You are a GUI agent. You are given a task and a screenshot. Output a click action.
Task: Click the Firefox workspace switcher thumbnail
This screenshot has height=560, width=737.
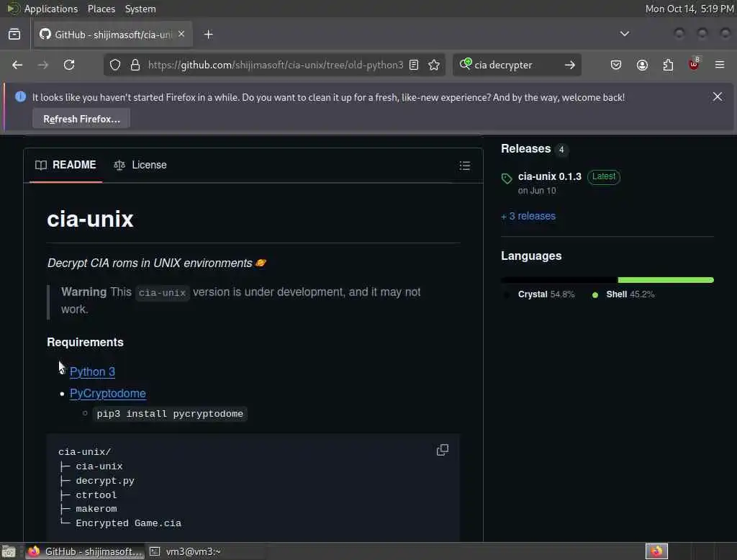[x=656, y=551]
